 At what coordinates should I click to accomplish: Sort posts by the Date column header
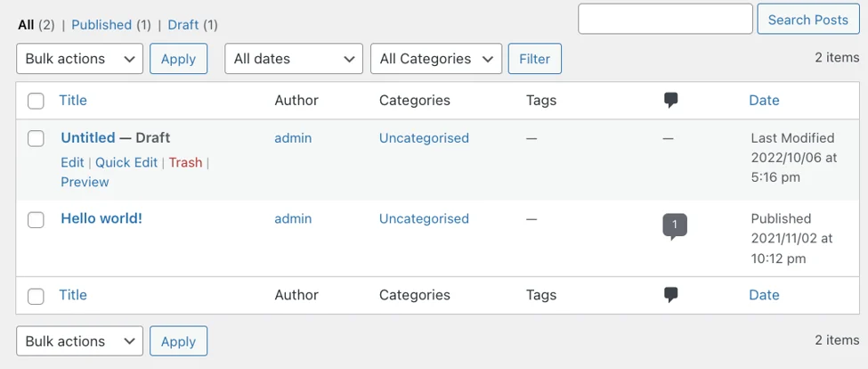click(764, 101)
